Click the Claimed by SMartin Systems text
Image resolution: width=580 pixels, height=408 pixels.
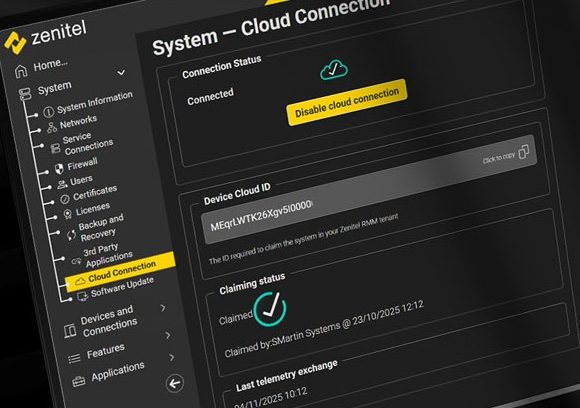tap(324, 329)
